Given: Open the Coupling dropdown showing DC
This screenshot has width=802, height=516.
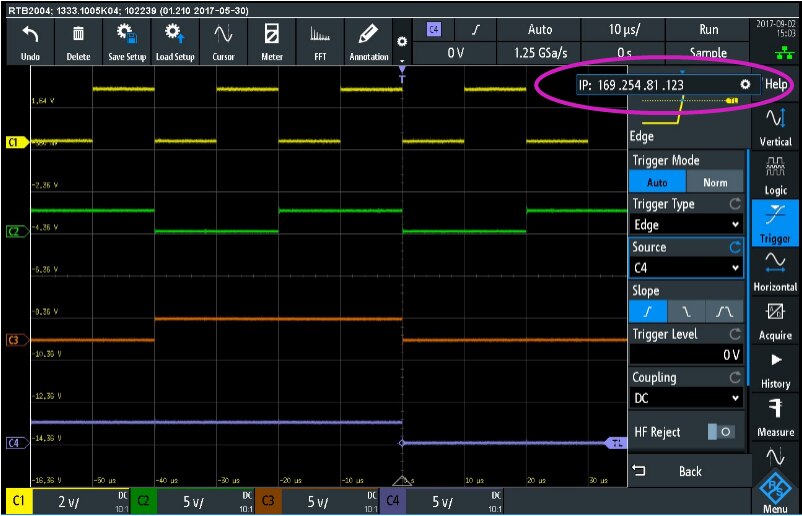Looking at the screenshot, I should (x=686, y=398).
